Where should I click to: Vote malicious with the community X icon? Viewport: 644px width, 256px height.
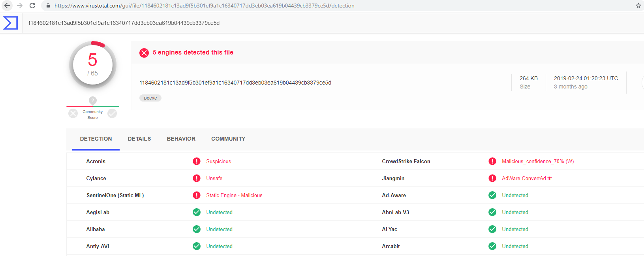[x=73, y=113]
